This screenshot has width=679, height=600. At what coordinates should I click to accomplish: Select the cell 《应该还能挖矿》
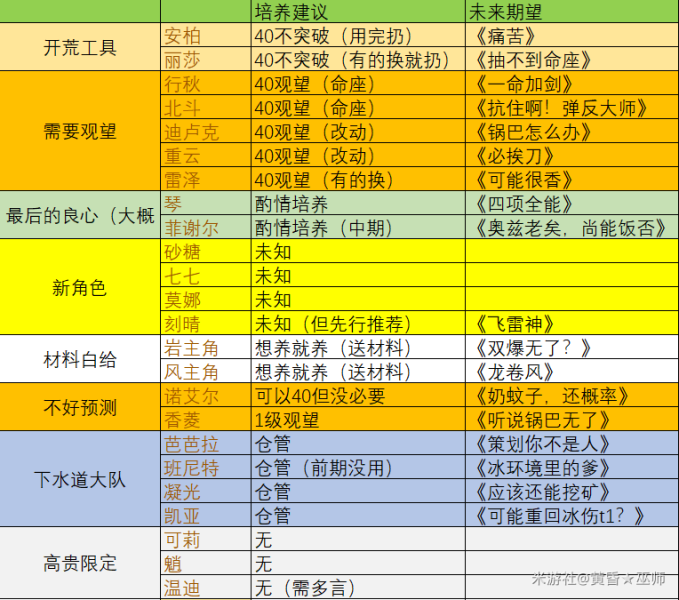[572, 491]
